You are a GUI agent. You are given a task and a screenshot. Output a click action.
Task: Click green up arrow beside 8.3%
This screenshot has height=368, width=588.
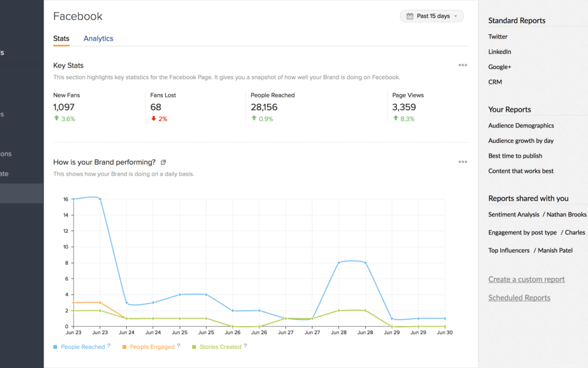point(396,118)
